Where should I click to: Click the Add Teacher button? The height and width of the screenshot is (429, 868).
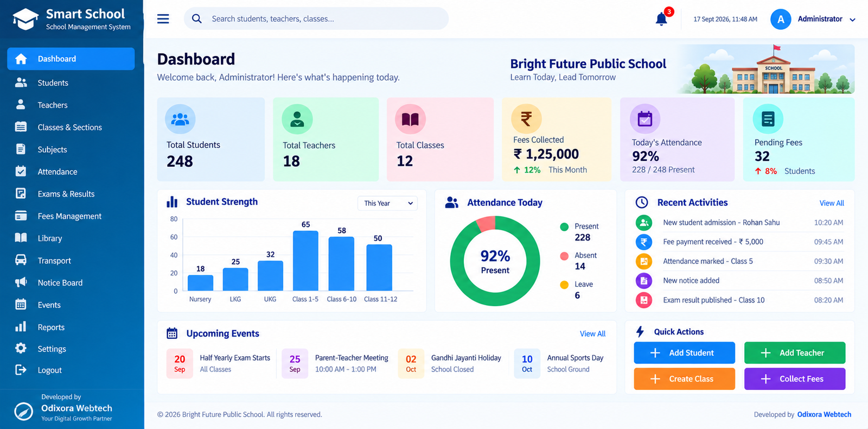tap(795, 353)
